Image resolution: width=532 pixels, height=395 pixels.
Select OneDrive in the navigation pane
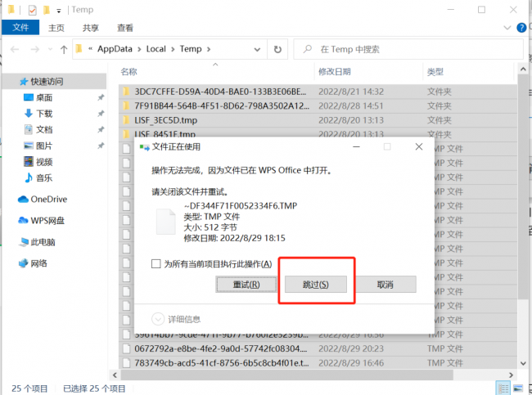coord(43,200)
